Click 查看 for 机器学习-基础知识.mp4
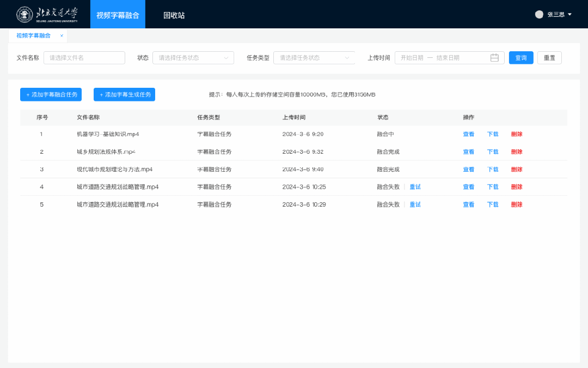Viewport: 588px width, 368px height. [x=468, y=134]
